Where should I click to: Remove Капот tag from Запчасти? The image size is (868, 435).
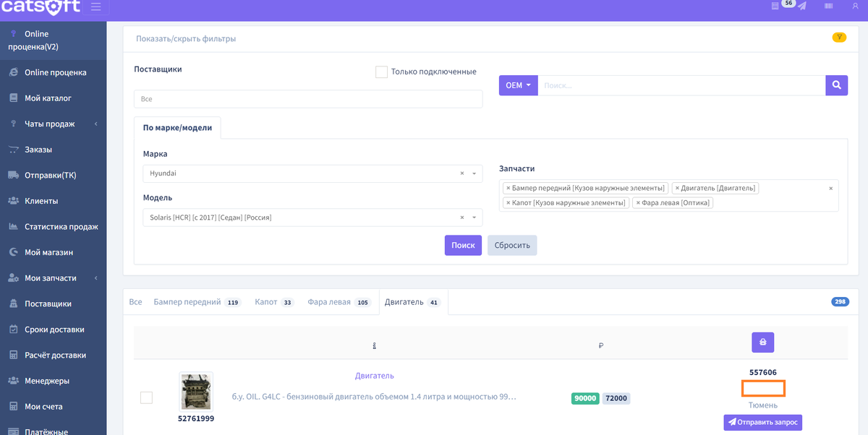509,203
